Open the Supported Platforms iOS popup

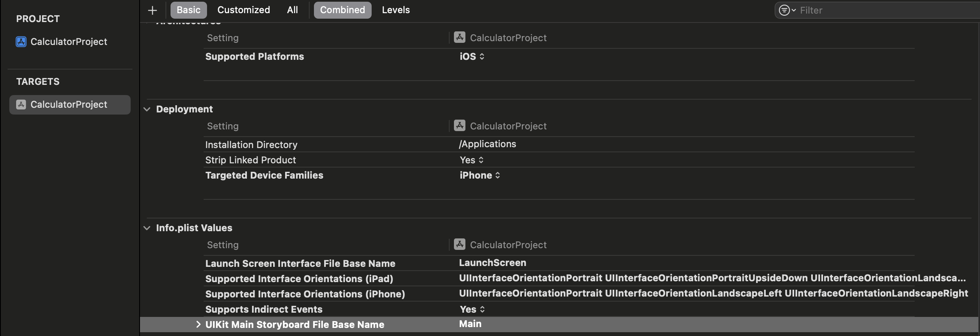click(x=472, y=56)
